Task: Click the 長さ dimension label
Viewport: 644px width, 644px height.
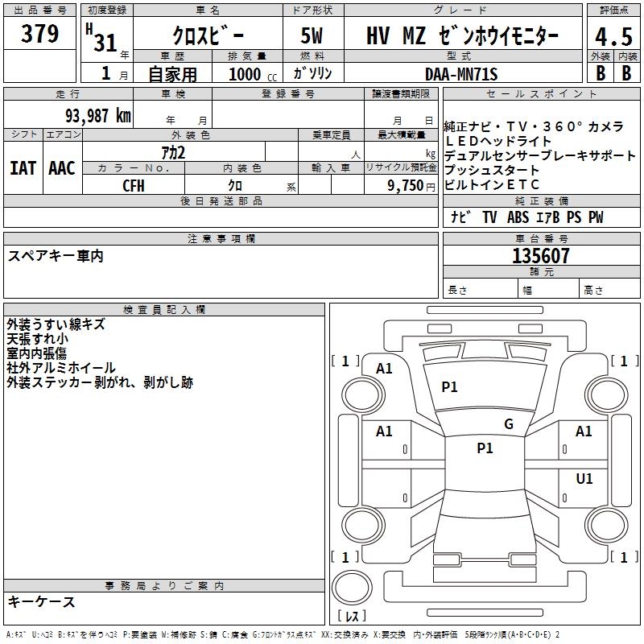Action: click(457, 290)
